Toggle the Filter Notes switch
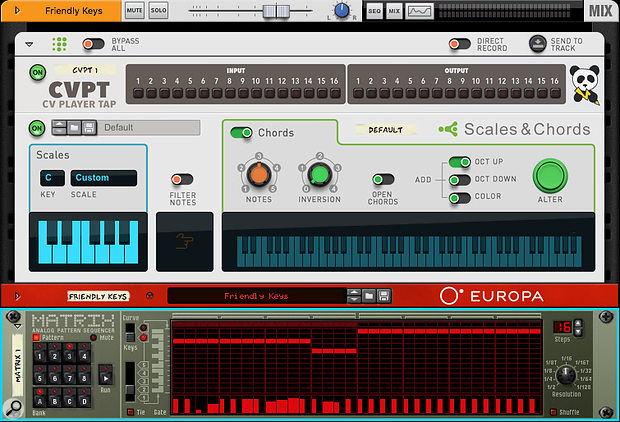The height and width of the screenshot is (422, 620). coord(182,180)
